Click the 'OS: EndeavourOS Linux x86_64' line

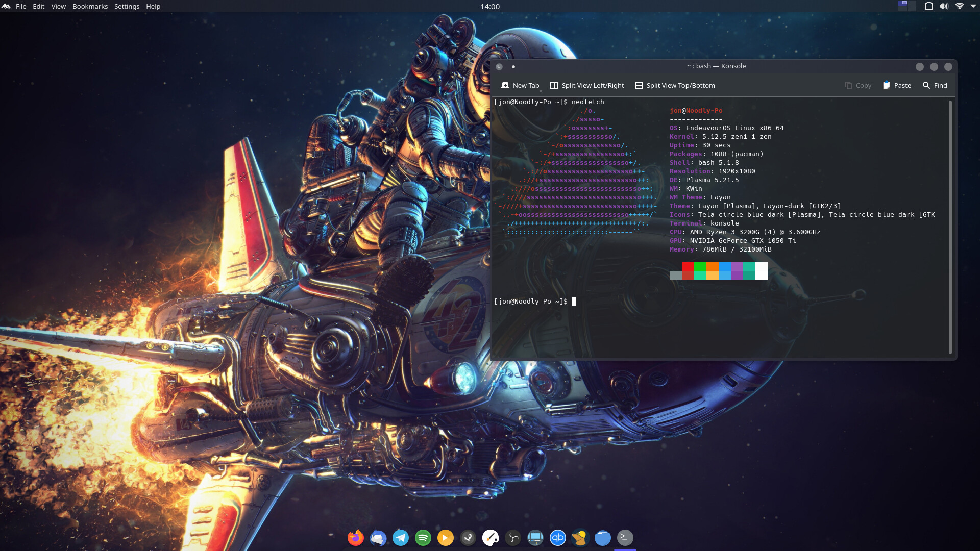tap(726, 128)
